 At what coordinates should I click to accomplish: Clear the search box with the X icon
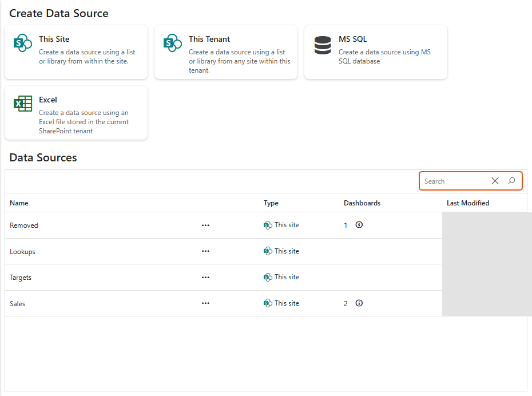click(x=495, y=181)
